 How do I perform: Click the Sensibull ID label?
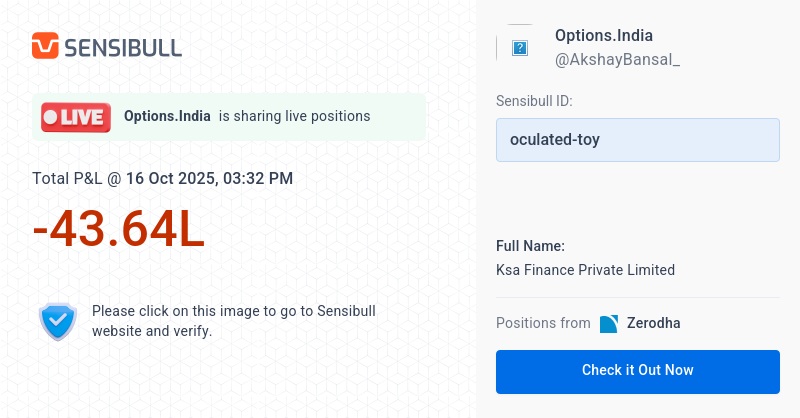point(534,101)
